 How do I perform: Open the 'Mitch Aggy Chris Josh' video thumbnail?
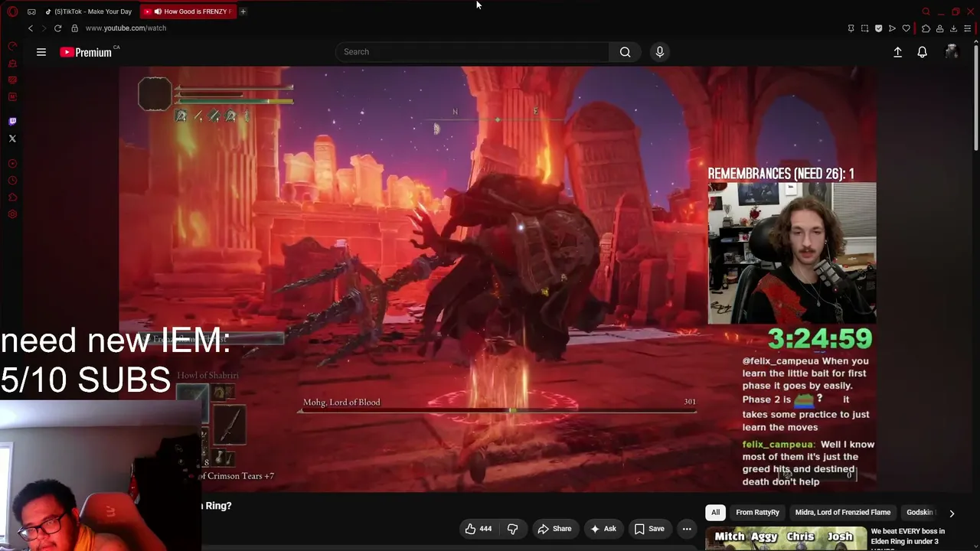(786, 539)
